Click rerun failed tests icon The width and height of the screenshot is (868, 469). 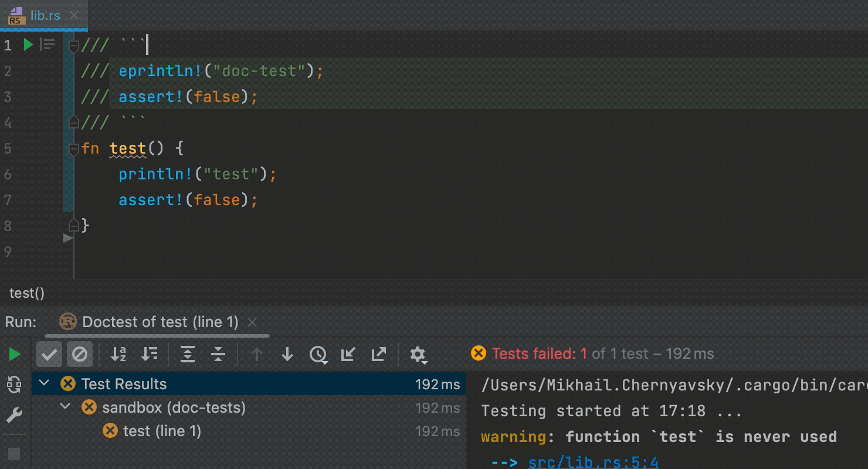14,385
